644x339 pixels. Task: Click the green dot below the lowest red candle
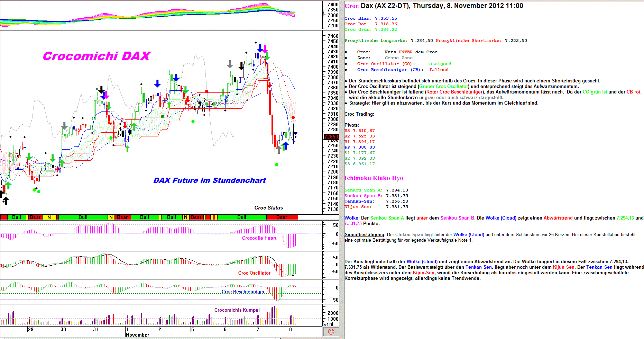[276, 164]
